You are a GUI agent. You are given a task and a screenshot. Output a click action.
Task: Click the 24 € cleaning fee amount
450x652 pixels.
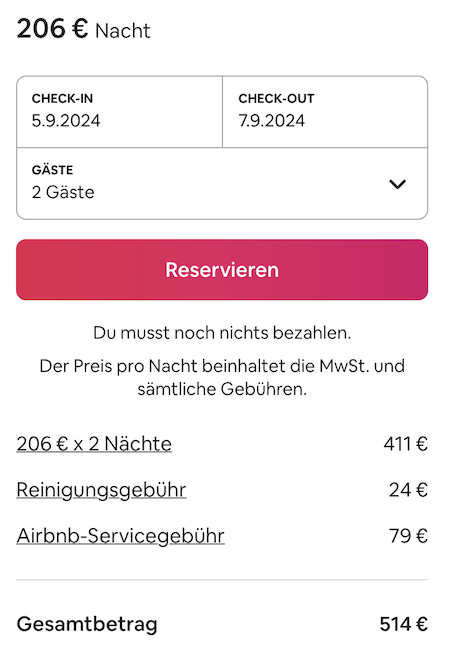(x=408, y=490)
